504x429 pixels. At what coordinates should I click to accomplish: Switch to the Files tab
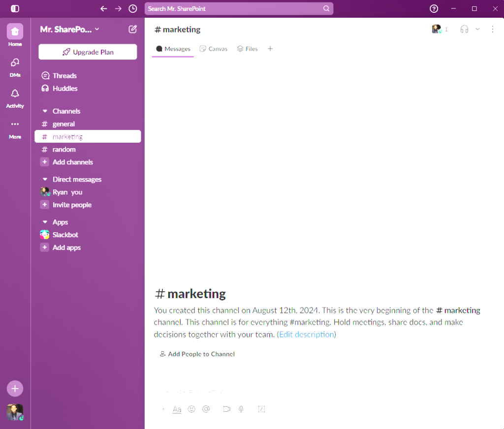pyautogui.click(x=247, y=49)
